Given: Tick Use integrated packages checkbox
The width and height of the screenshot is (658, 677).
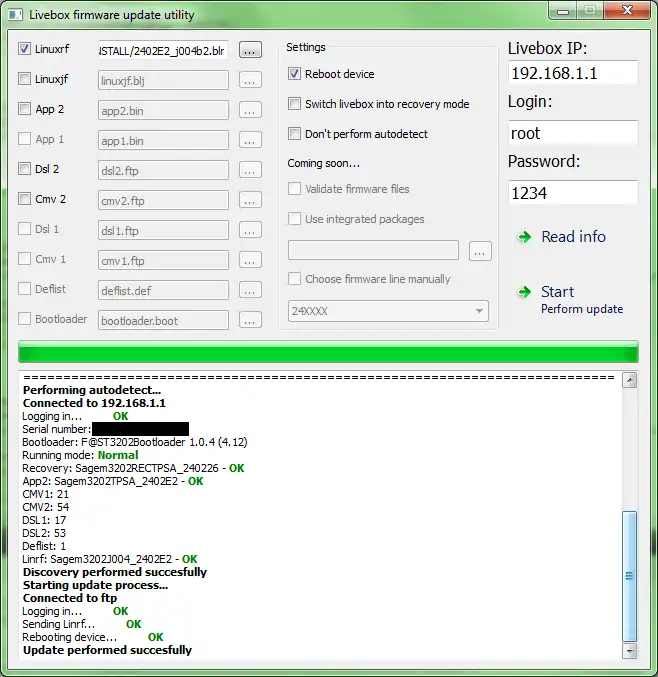Looking at the screenshot, I should click(294, 218).
